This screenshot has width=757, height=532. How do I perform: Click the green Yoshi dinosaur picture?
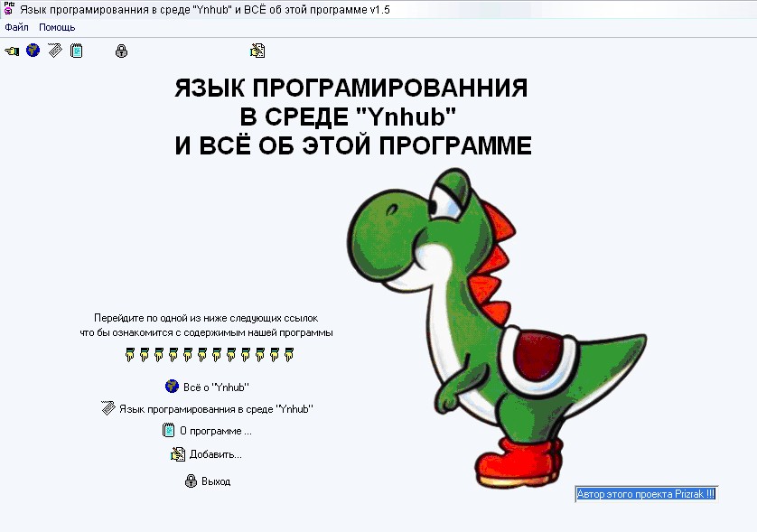tap(496, 328)
